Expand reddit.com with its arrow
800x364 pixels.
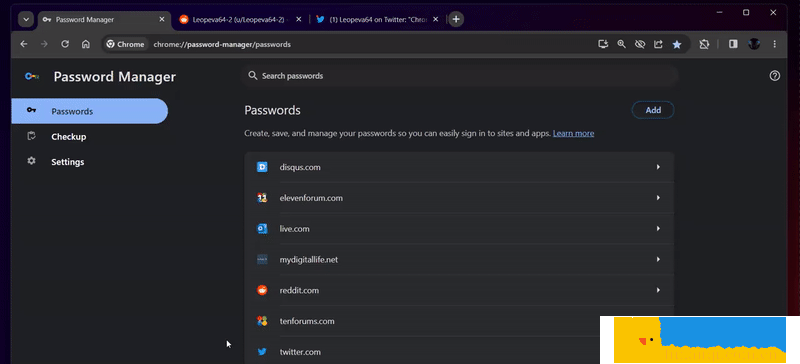tap(658, 290)
